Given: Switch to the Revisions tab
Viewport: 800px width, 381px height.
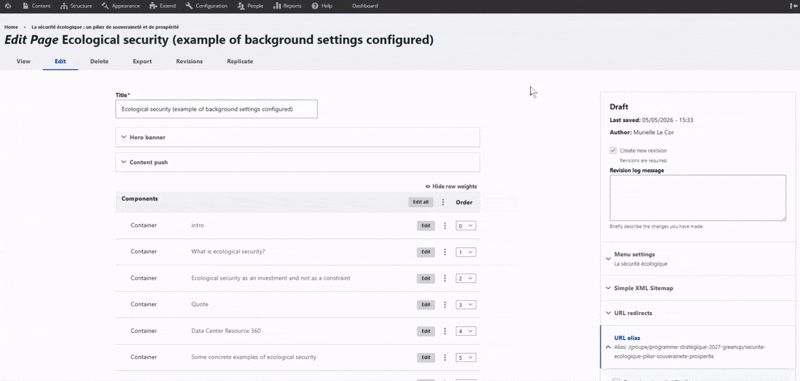Looking at the screenshot, I should tap(189, 61).
